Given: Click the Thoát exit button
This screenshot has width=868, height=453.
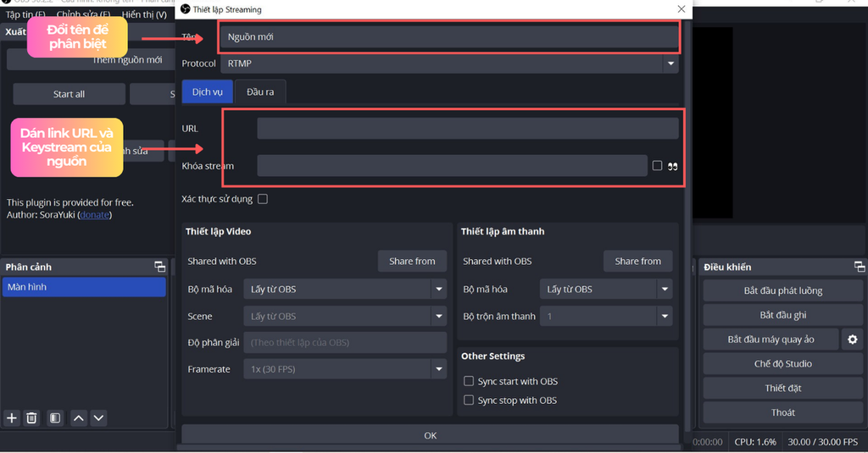Looking at the screenshot, I should pyautogui.click(x=782, y=412).
